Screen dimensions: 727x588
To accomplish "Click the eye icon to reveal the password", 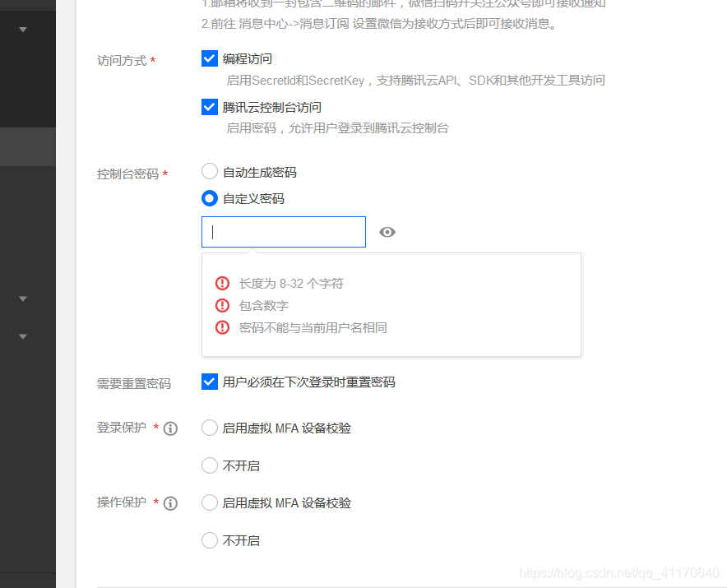I will pyautogui.click(x=387, y=233).
